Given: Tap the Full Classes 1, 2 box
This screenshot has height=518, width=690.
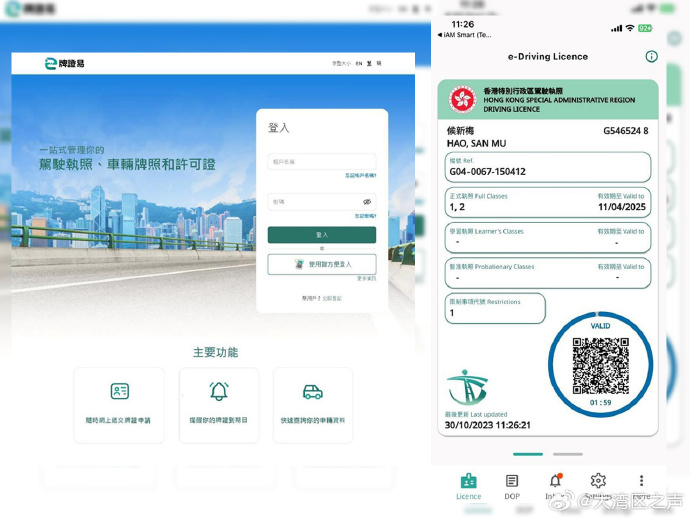Looking at the screenshot, I should pos(548,202).
